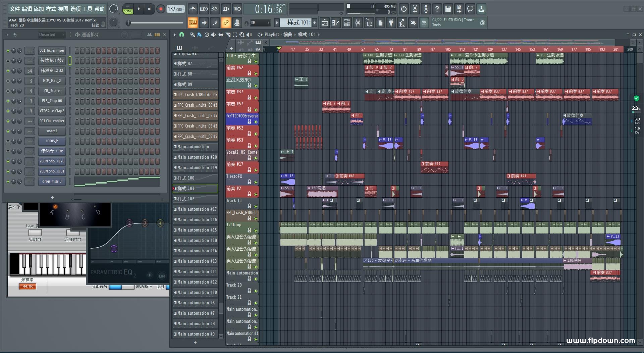Open the Unsorted channel filter dropdown
The image size is (644, 353).
pos(51,35)
